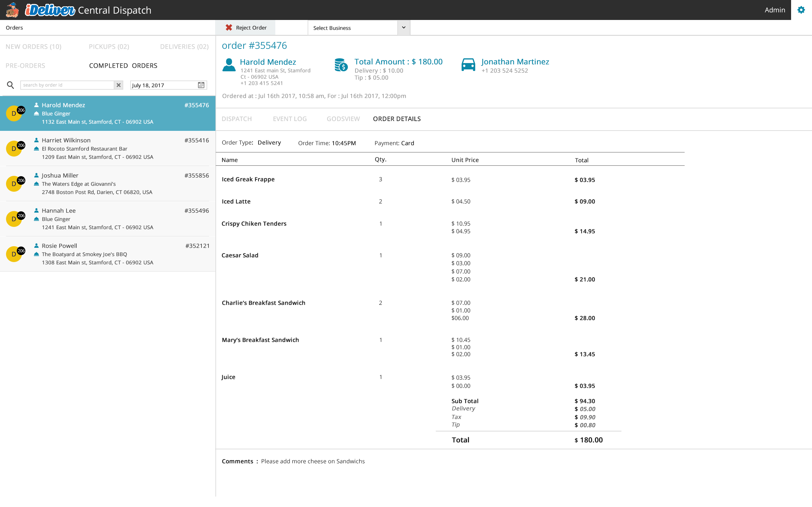Click the driver car icon
Image resolution: width=812 pixels, height=507 pixels.
(x=468, y=65)
